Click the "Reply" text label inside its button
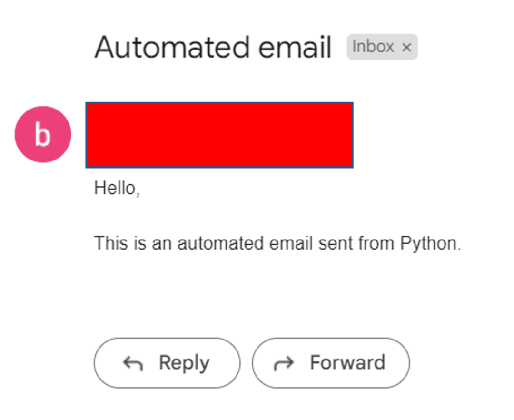This screenshot has width=514, height=420. (184, 363)
